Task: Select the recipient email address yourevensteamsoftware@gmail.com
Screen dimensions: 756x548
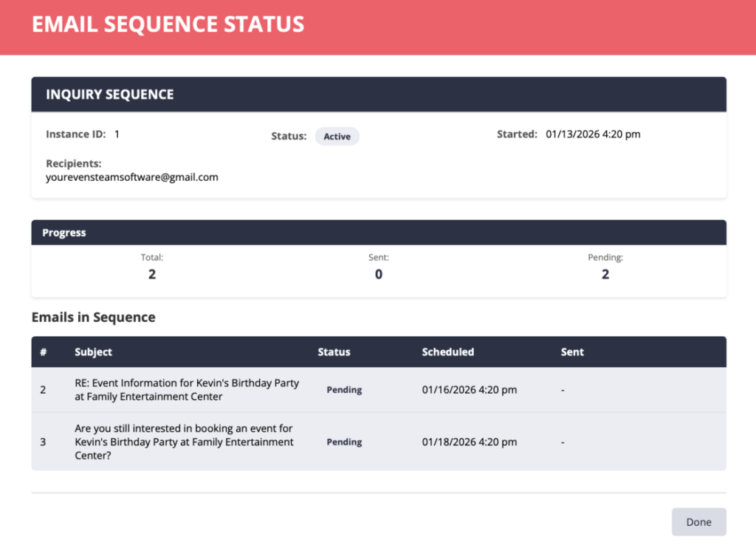Action: click(132, 177)
